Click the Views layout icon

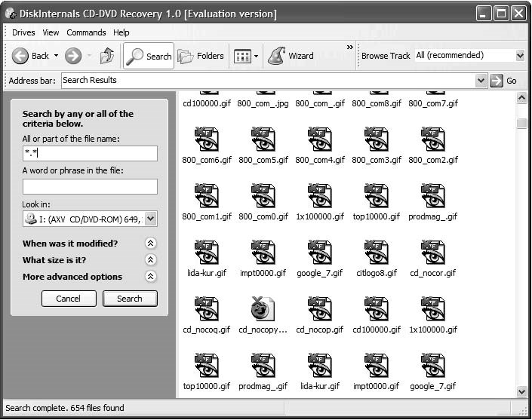(241, 56)
